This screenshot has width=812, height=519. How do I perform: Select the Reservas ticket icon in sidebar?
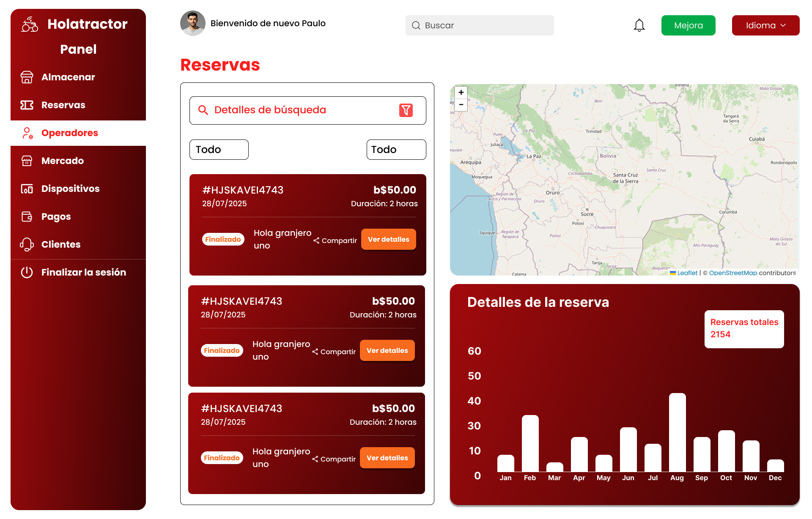[x=27, y=105]
